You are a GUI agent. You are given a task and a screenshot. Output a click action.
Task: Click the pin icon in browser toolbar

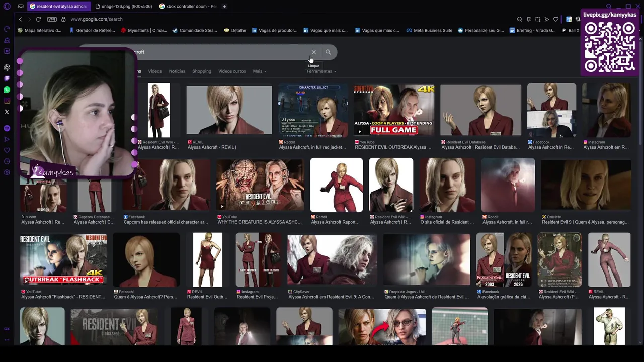coord(529,19)
